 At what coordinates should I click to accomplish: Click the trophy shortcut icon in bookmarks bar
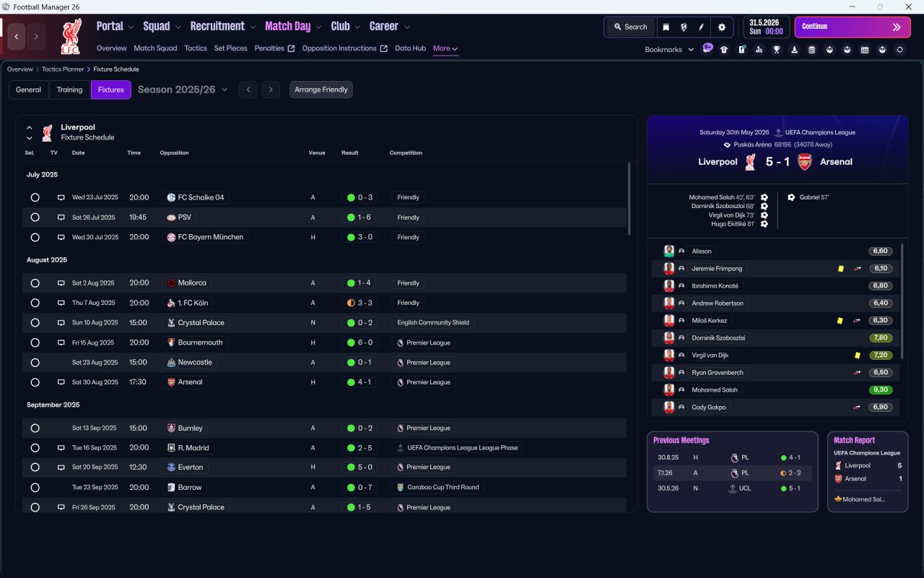pos(777,50)
